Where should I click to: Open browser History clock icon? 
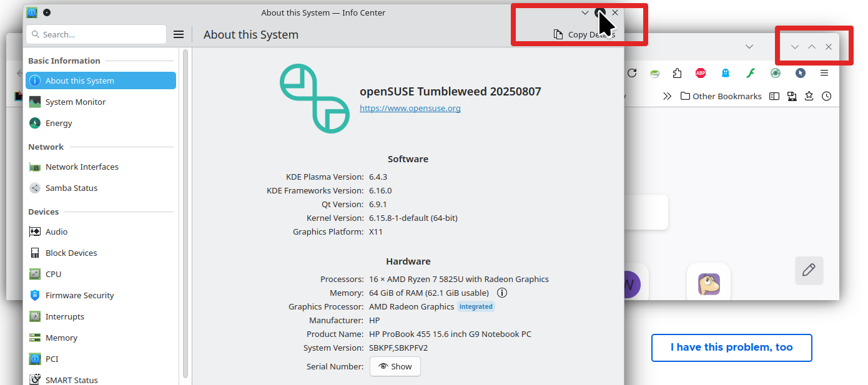[827, 96]
